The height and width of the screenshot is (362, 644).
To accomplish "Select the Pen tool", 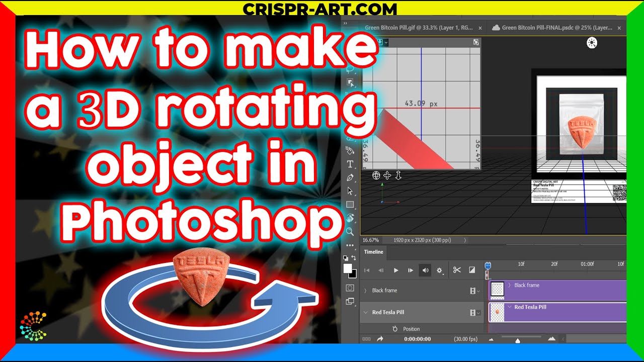I will click(350, 177).
